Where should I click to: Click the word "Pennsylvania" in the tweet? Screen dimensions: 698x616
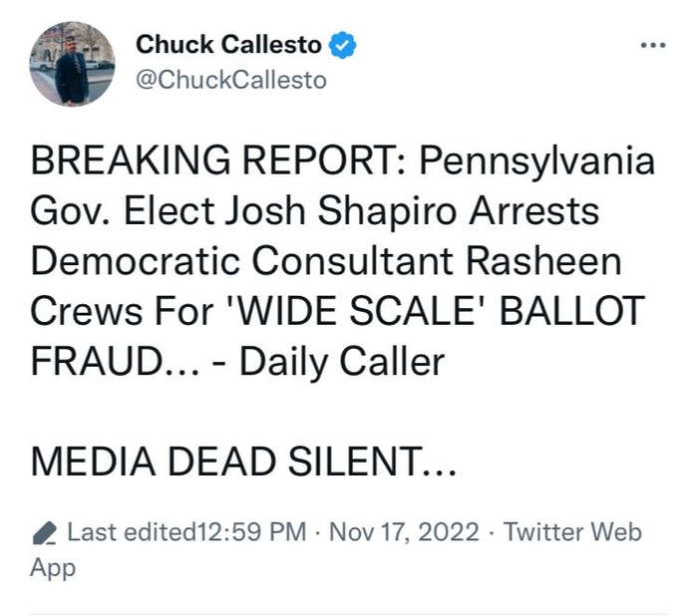coord(538,162)
